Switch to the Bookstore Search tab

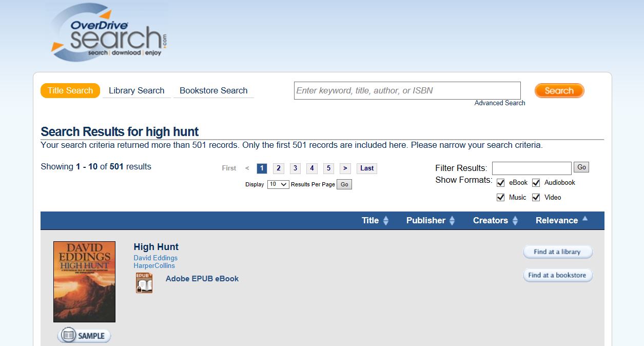(x=213, y=90)
